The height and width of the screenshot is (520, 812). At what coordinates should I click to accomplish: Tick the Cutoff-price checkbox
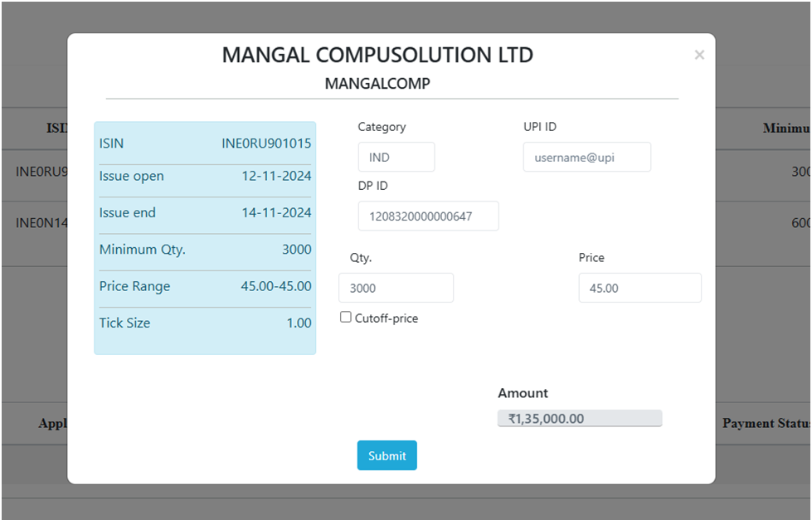(x=345, y=317)
